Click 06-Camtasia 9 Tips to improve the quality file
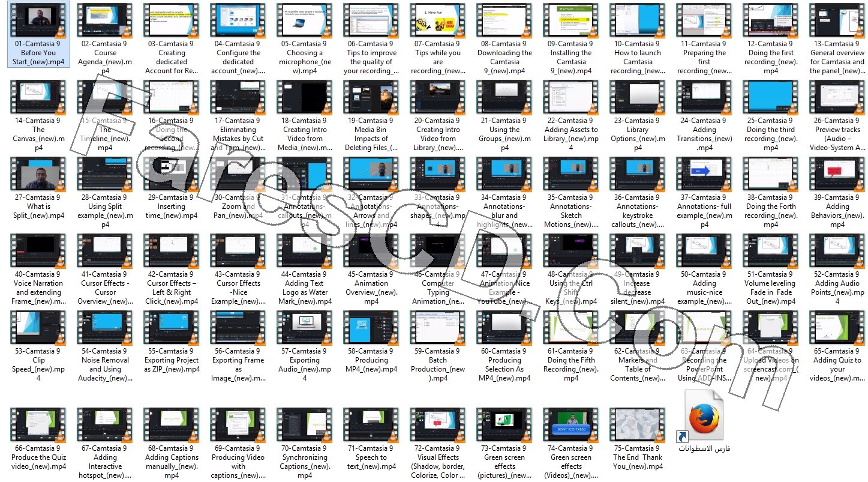The height and width of the screenshot is (482, 868). coord(371,38)
